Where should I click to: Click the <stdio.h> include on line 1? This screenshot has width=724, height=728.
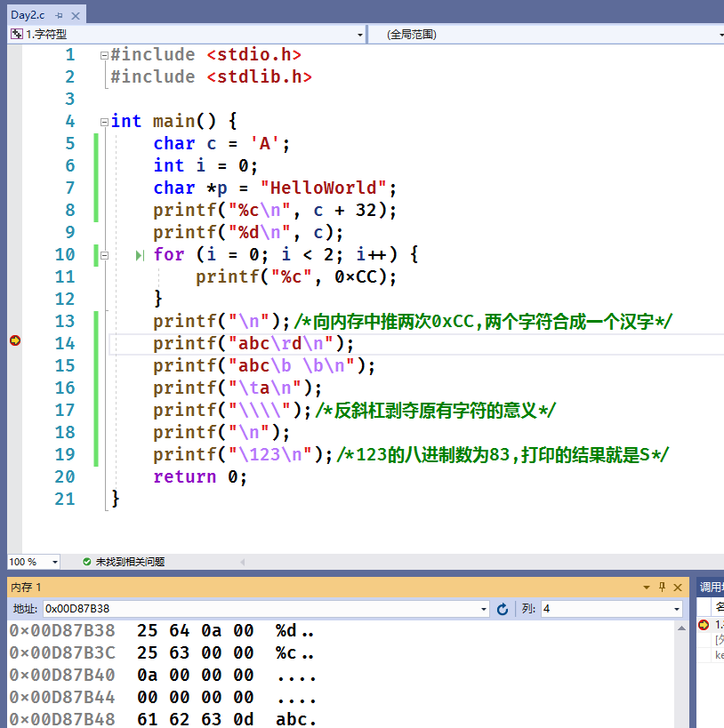[254, 55]
